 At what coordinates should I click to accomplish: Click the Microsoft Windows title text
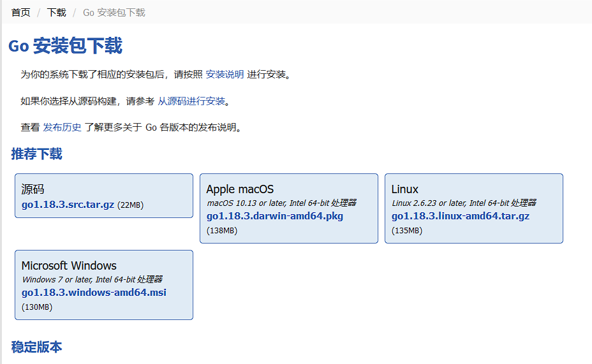pyautogui.click(x=69, y=266)
